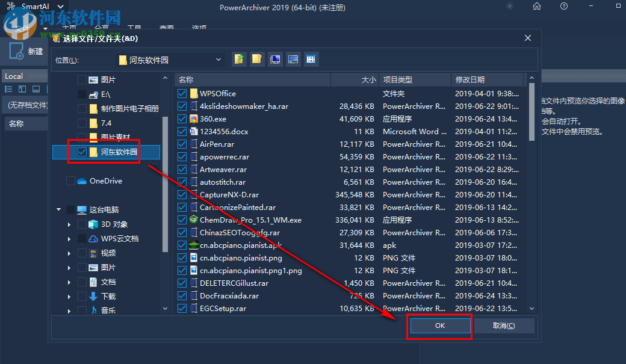626x364 pixels.
Task: Click the Desktop shortcut icon
Action: (292, 59)
